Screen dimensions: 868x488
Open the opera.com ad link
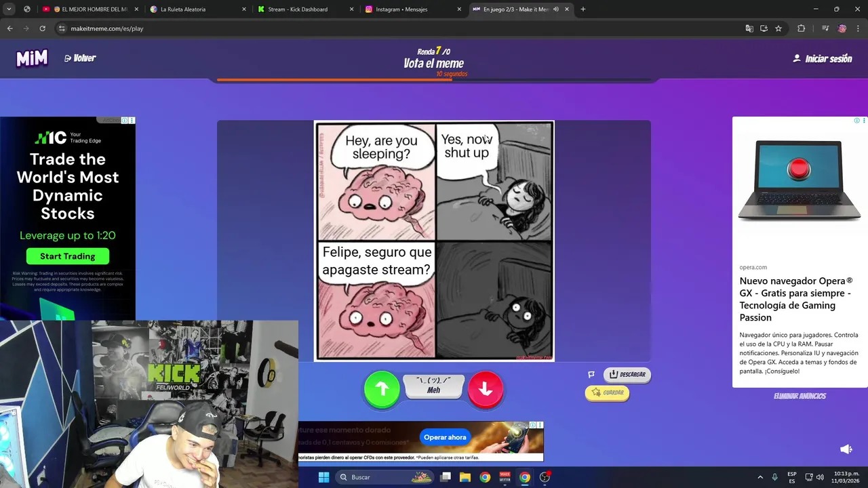(x=753, y=267)
